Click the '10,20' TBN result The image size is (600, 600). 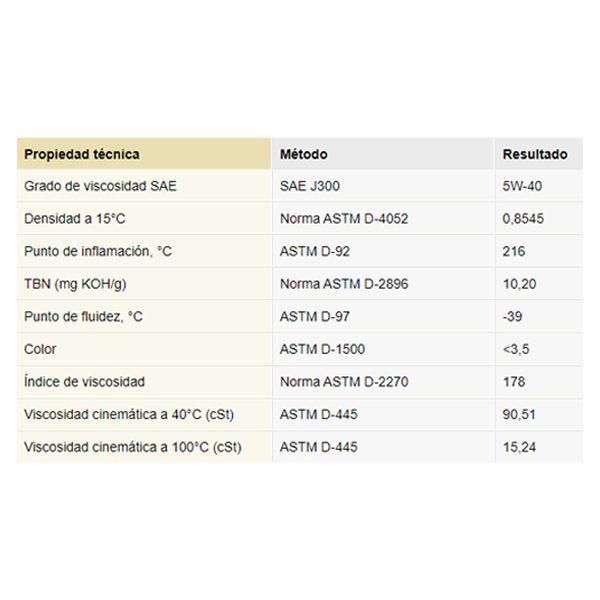pos(519,284)
